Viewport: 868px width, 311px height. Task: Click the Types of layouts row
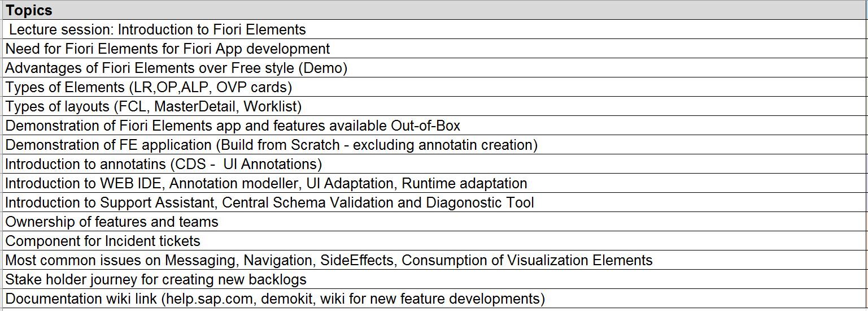point(154,106)
